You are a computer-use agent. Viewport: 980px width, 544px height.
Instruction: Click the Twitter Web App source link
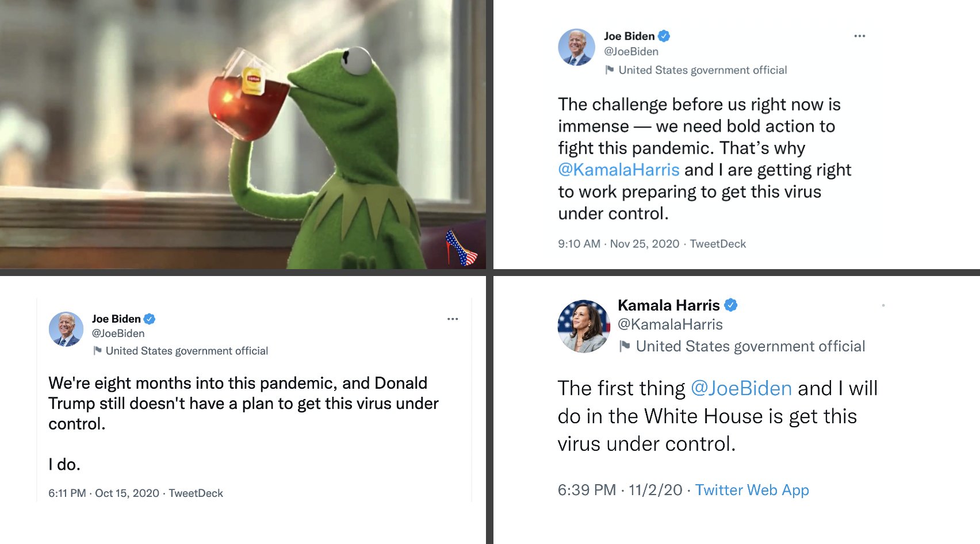click(752, 490)
